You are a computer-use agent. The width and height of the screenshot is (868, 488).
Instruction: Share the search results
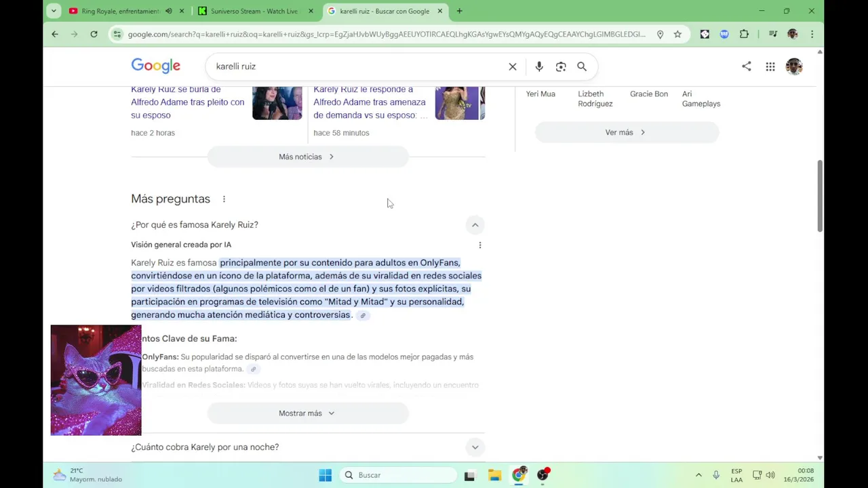pyautogui.click(x=747, y=66)
